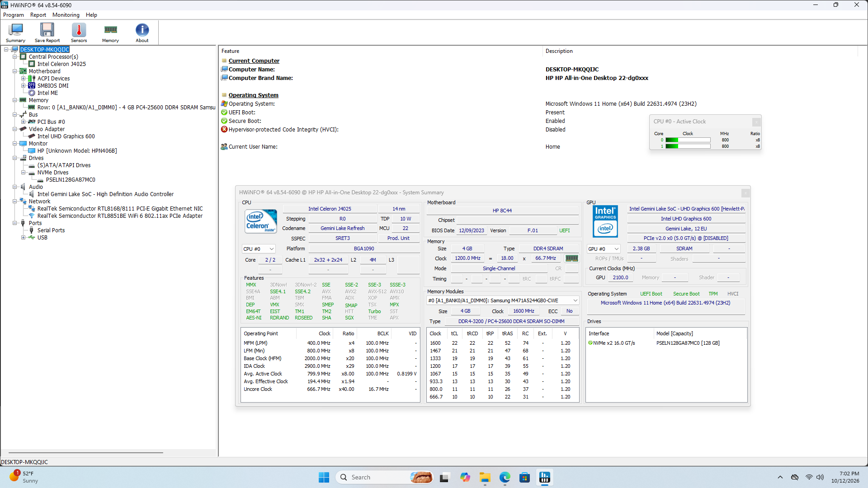This screenshot has height=488, width=868.
Task: Open the GPU #0 dropdown selector
Action: pyautogui.click(x=603, y=249)
